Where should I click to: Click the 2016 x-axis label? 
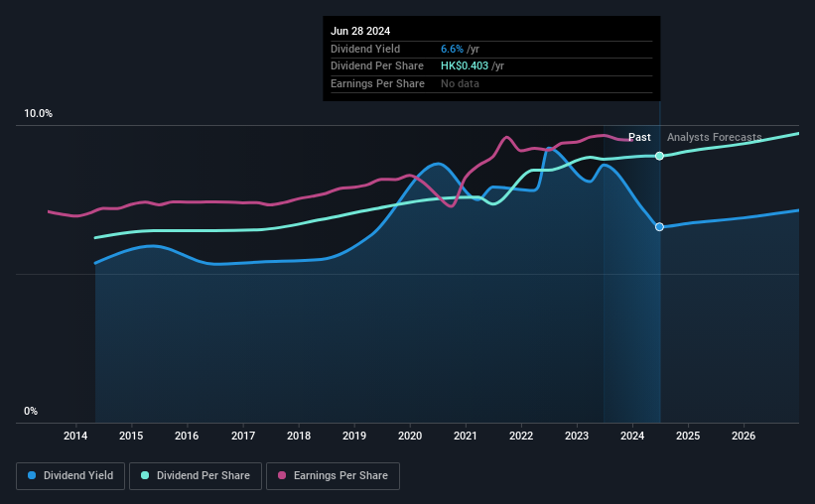pyautogui.click(x=187, y=436)
